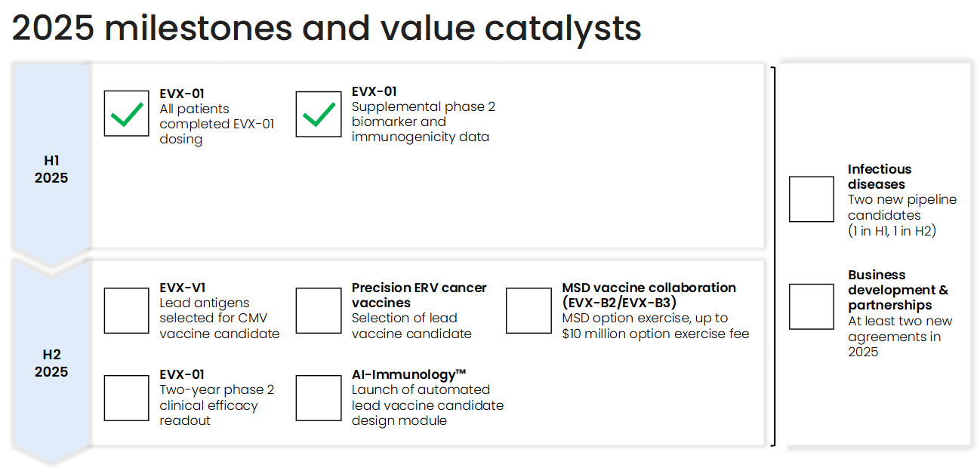Click the 'Precision ERV cancer vaccines' heading

pos(419,295)
